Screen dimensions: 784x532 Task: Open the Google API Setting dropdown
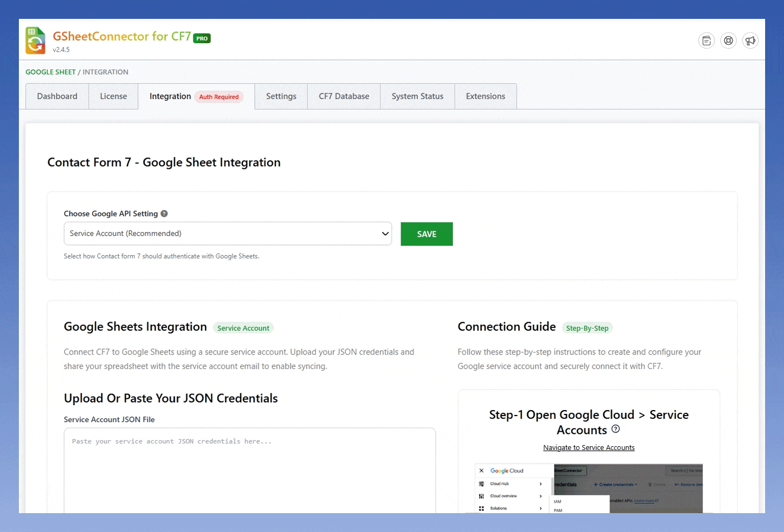(228, 234)
